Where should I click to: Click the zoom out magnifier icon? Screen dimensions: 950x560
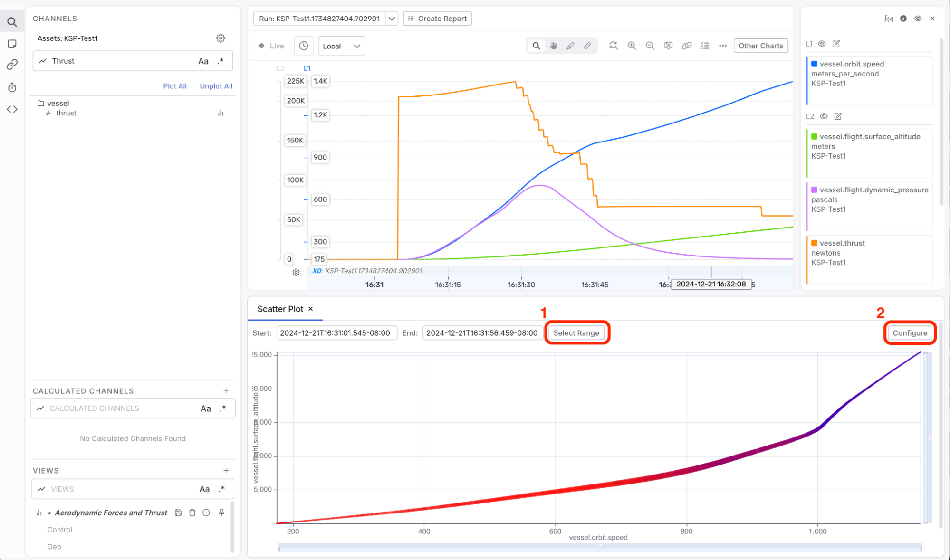pyautogui.click(x=650, y=46)
